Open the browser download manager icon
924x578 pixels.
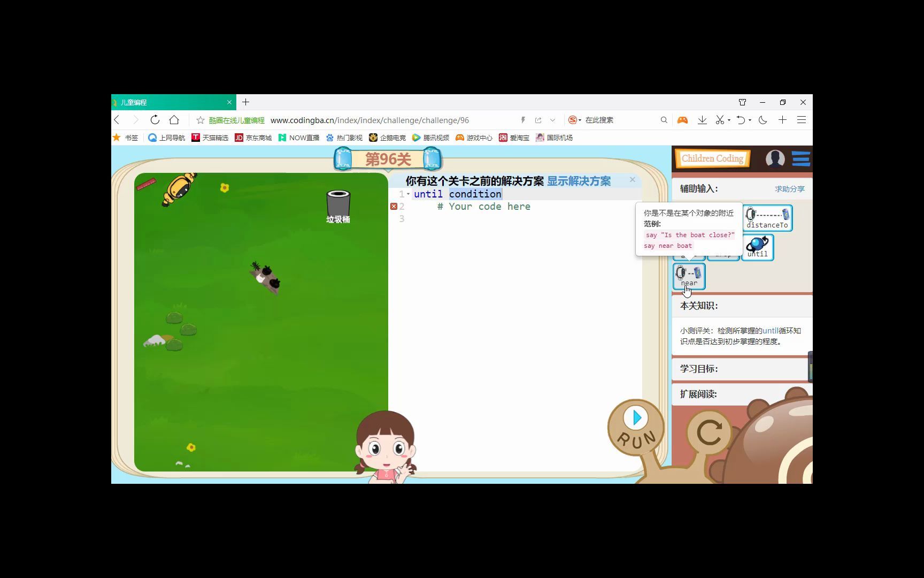pyautogui.click(x=702, y=120)
